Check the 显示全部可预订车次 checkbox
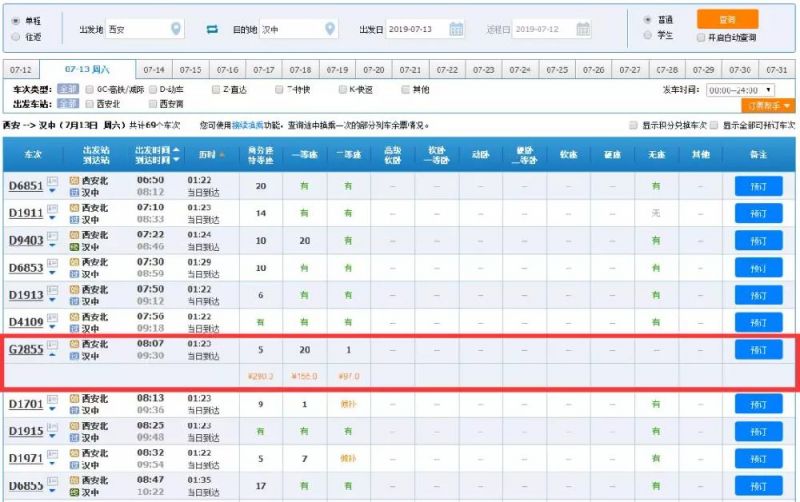Image resolution: width=800 pixels, height=502 pixels. [x=714, y=125]
